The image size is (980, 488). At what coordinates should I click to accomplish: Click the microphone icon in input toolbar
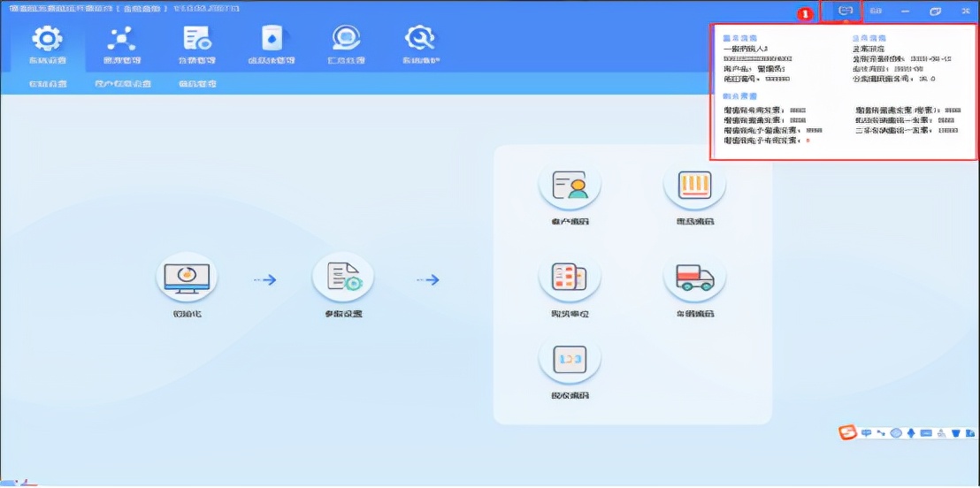click(x=911, y=433)
